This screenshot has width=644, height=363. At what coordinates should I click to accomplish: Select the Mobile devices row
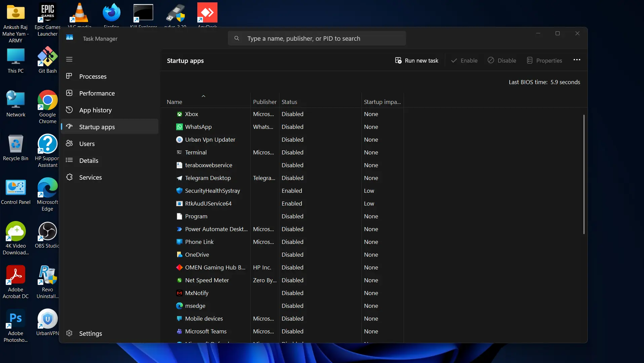tap(282, 319)
